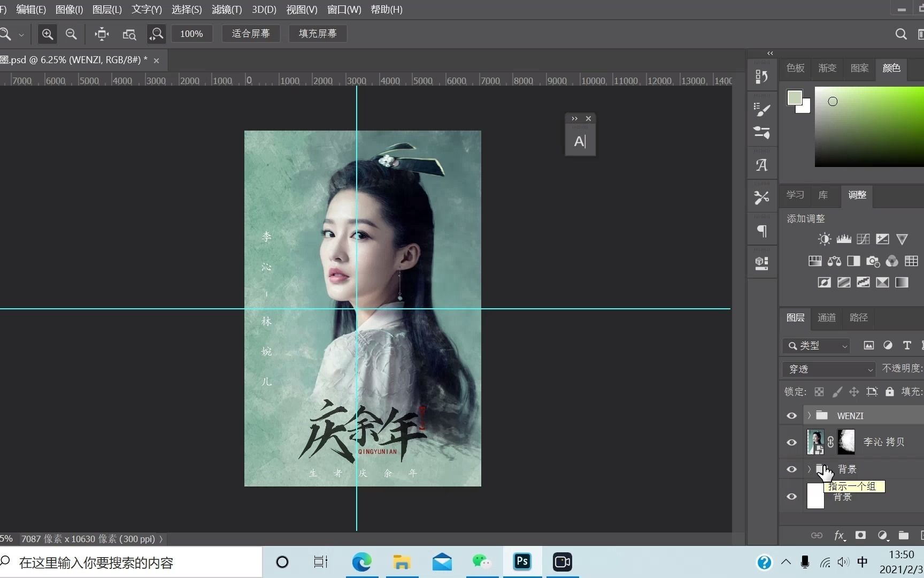
Task: Add Channel Mixer adjustment
Action: [x=892, y=261]
